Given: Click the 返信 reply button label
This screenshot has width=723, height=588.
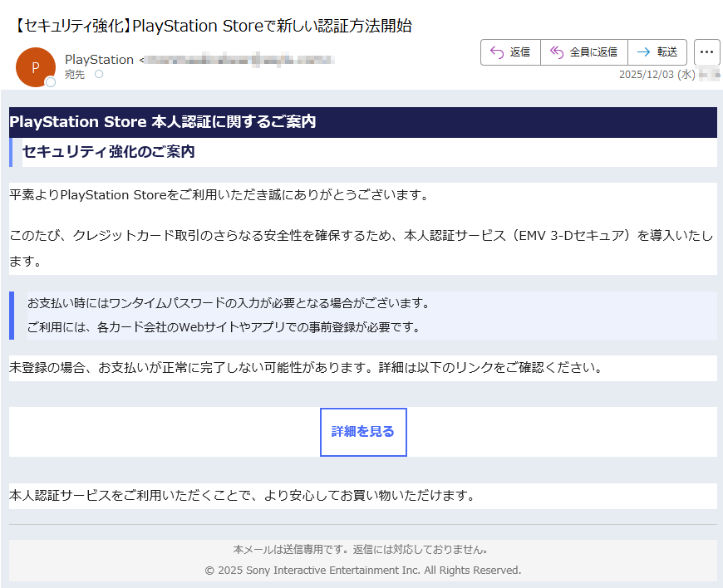Looking at the screenshot, I should (520, 52).
